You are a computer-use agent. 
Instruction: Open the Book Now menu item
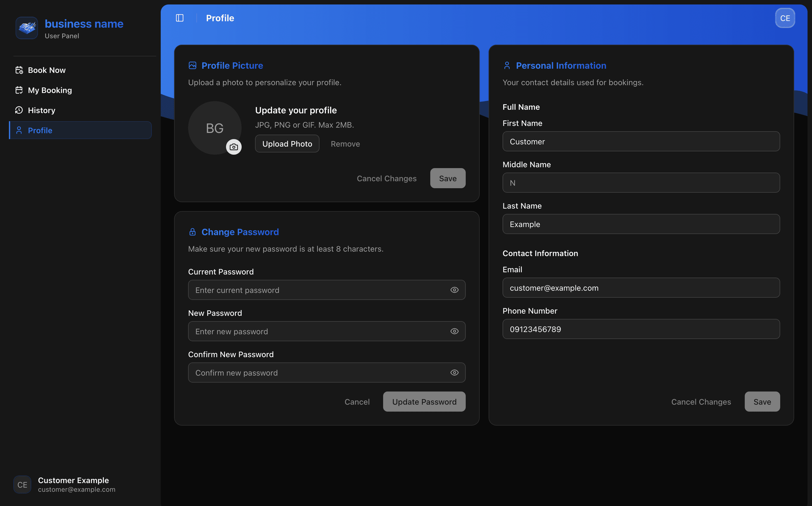(x=80, y=70)
